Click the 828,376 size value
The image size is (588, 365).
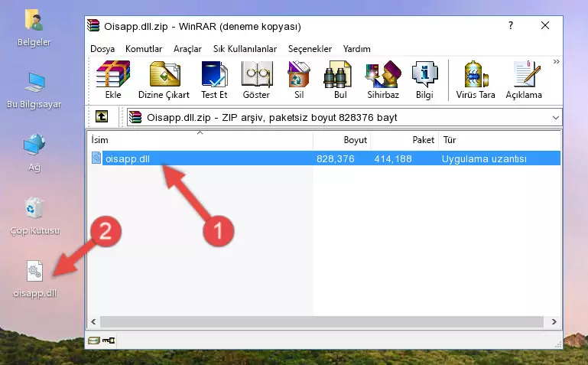(335, 158)
